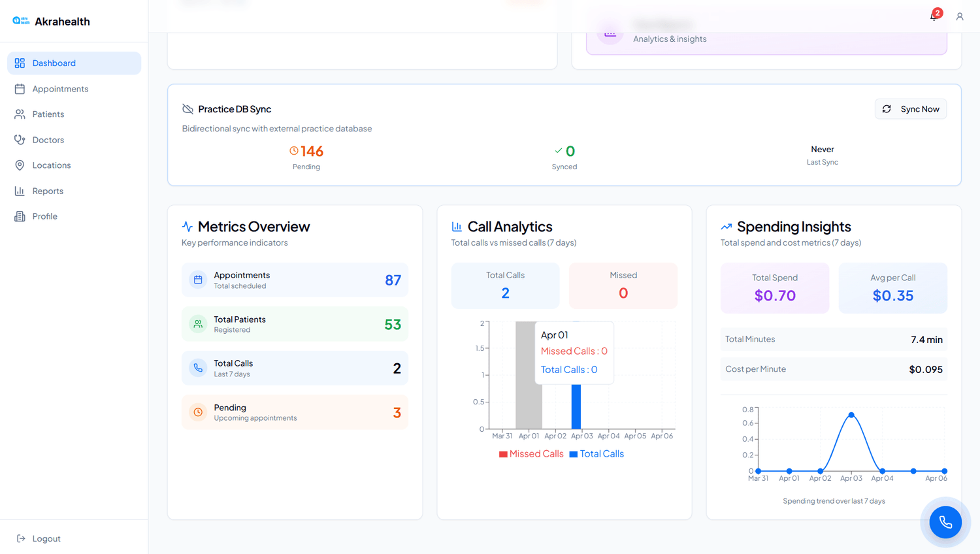The width and height of the screenshot is (980, 554).
Task: Click the Apr 03 spending peak point
Action: [851, 415]
